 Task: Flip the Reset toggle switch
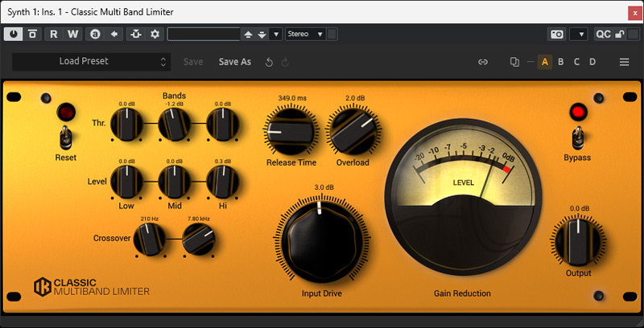click(x=65, y=137)
